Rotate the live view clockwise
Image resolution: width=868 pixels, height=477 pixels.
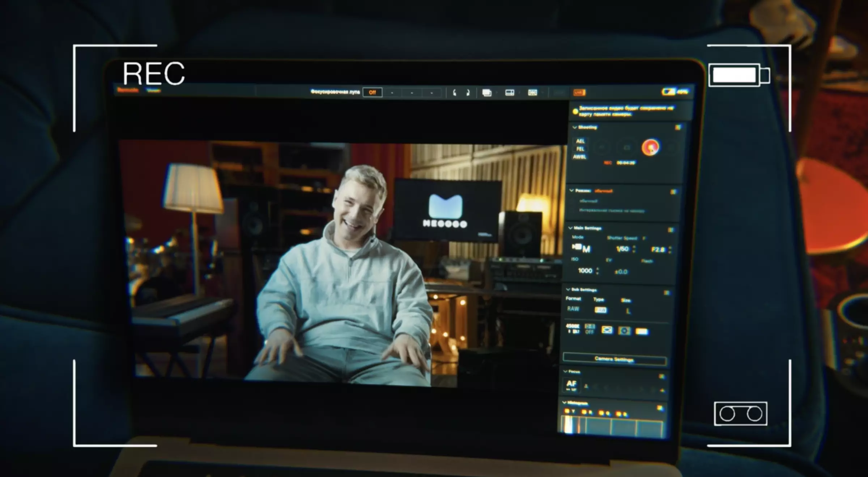pyautogui.click(x=468, y=93)
